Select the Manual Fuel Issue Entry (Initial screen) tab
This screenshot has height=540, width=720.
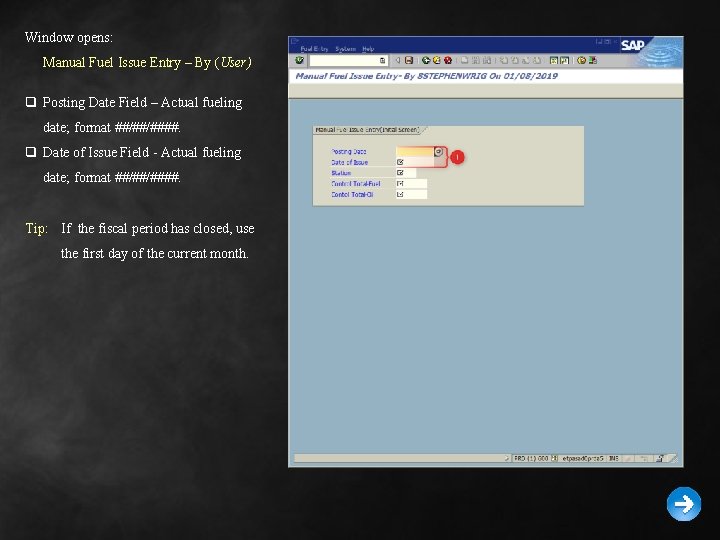(x=367, y=129)
